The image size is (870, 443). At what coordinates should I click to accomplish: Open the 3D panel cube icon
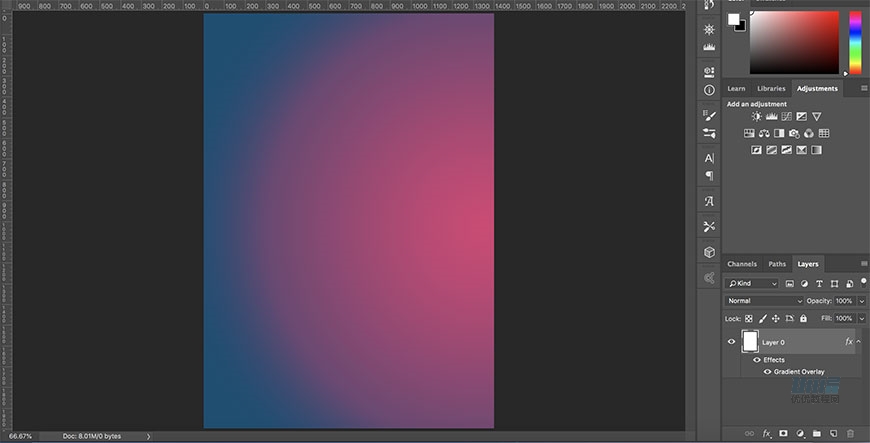pos(709,253)
